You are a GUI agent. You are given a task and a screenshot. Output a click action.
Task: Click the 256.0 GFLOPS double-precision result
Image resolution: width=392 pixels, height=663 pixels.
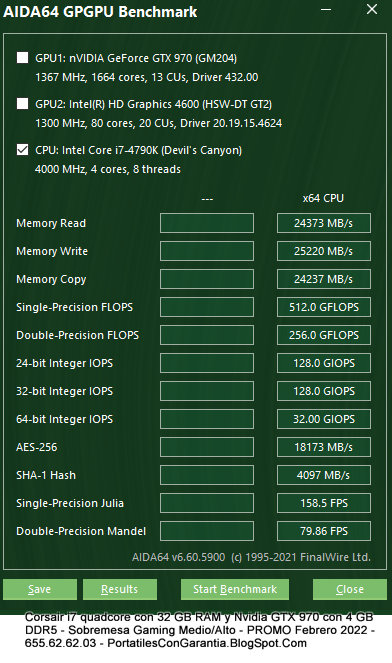tap(324, 335)
